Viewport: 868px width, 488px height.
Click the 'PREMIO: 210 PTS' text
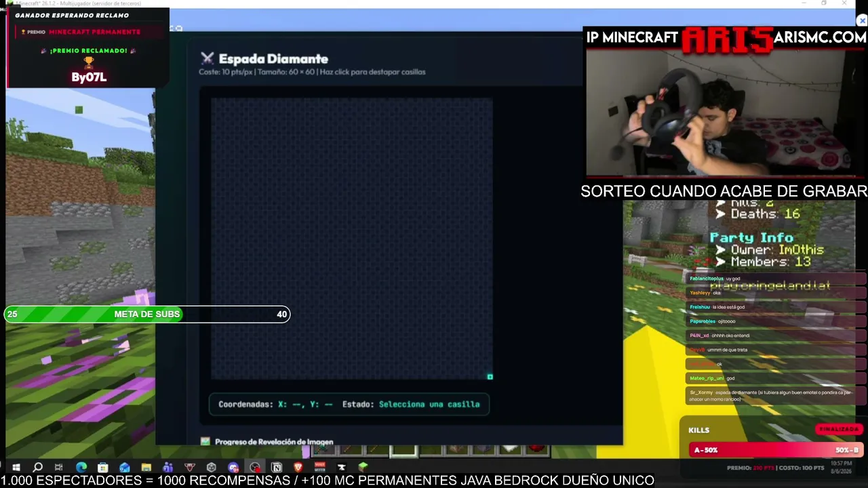(751, 468)
